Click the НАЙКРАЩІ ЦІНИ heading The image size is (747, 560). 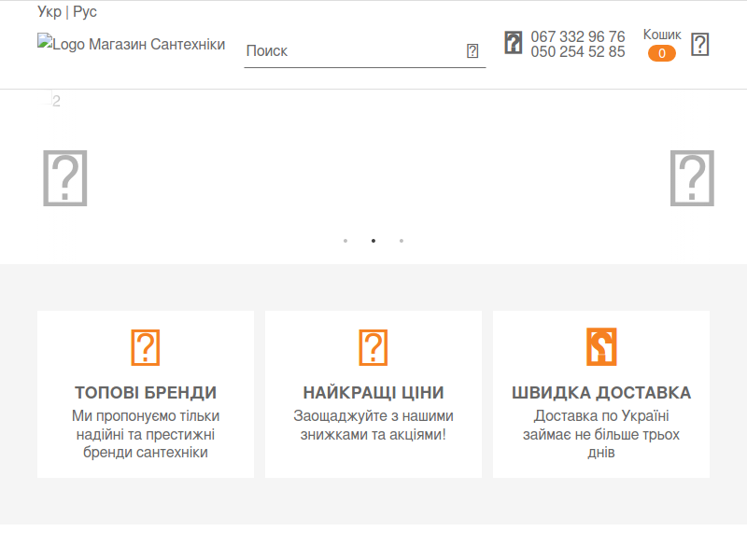point(373,393)
